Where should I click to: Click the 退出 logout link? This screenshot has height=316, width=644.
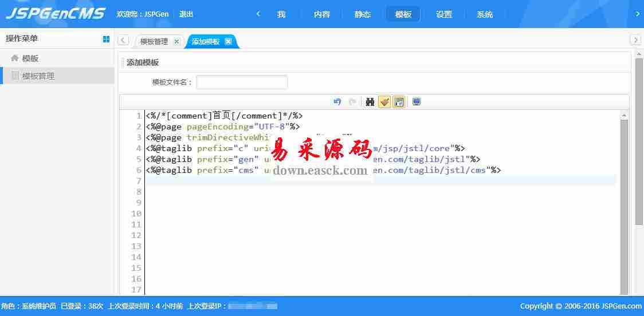[186, 14]
